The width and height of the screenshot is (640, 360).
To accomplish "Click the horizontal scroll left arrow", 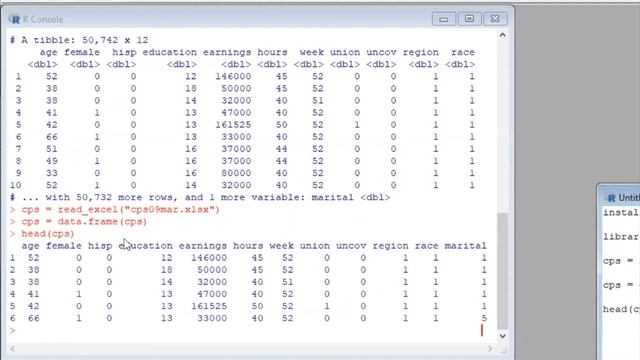I will click(x=12, y=349).
